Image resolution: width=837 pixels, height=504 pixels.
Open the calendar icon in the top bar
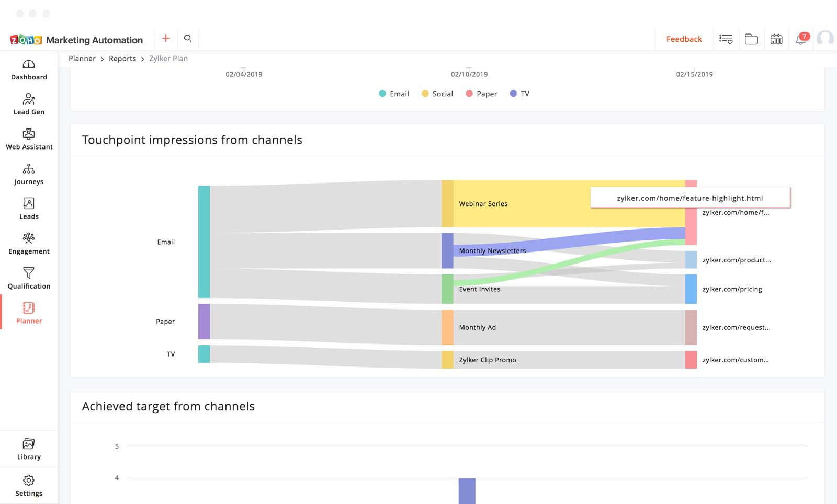(776, 39)
